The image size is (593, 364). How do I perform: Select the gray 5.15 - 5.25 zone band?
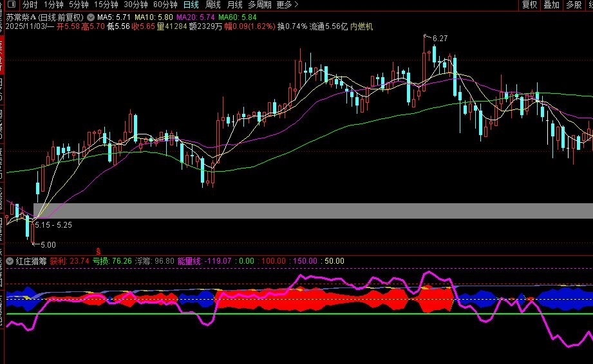point(313,211)
